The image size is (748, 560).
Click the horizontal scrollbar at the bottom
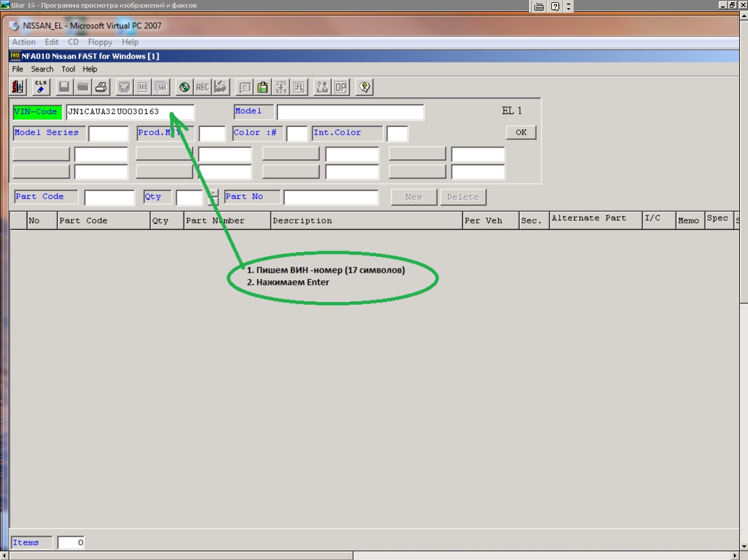point(181,555)
